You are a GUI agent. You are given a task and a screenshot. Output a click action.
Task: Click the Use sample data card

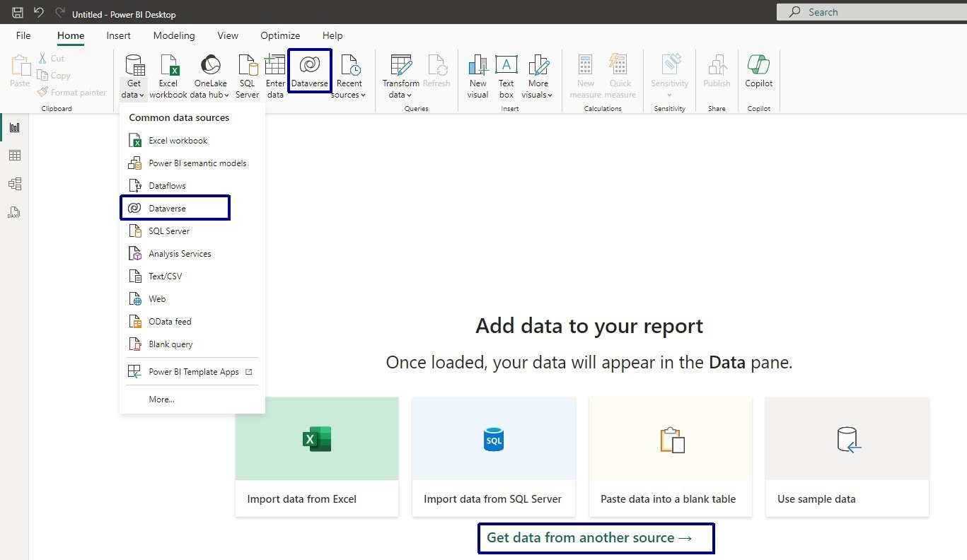coord(847,457)
